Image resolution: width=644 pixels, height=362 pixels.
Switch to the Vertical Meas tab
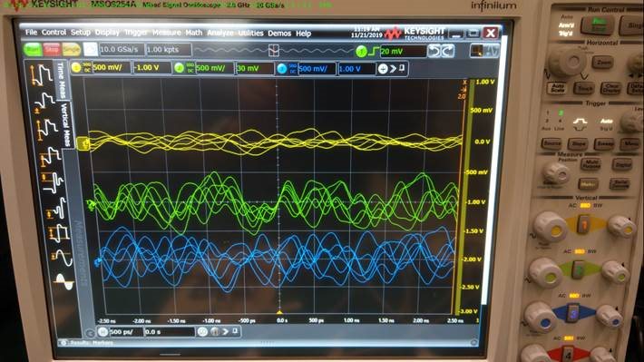[65, 125]
